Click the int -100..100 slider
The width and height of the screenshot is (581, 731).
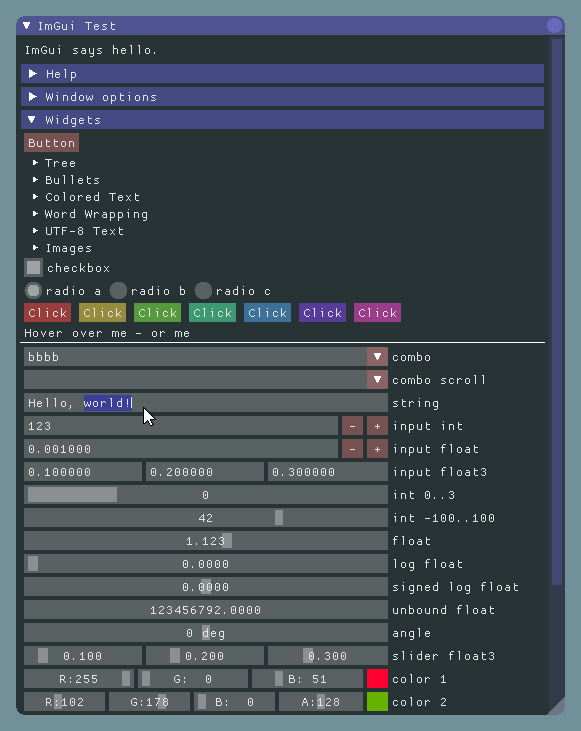pos(206,517)
